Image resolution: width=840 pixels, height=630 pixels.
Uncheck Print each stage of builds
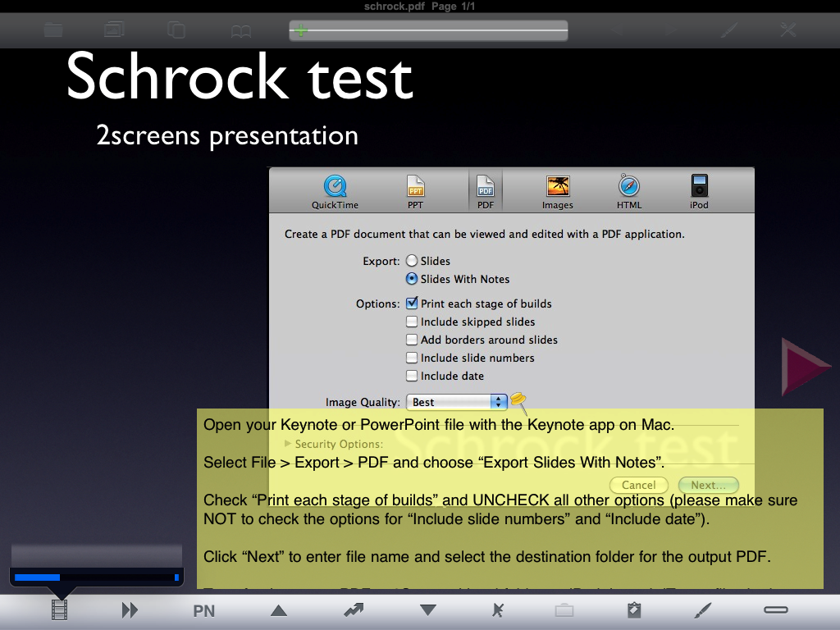412,304
